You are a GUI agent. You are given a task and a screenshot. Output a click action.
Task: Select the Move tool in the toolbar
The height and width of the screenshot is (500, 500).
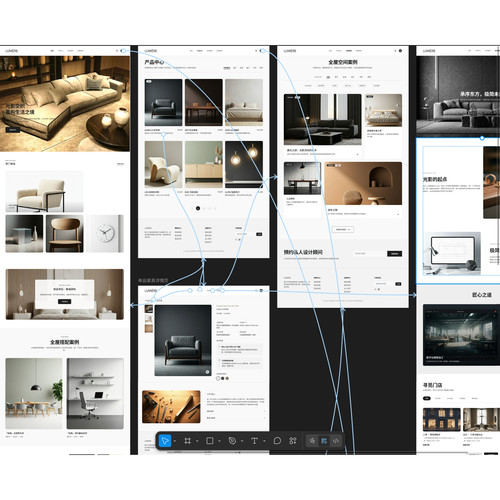[165, 441]
